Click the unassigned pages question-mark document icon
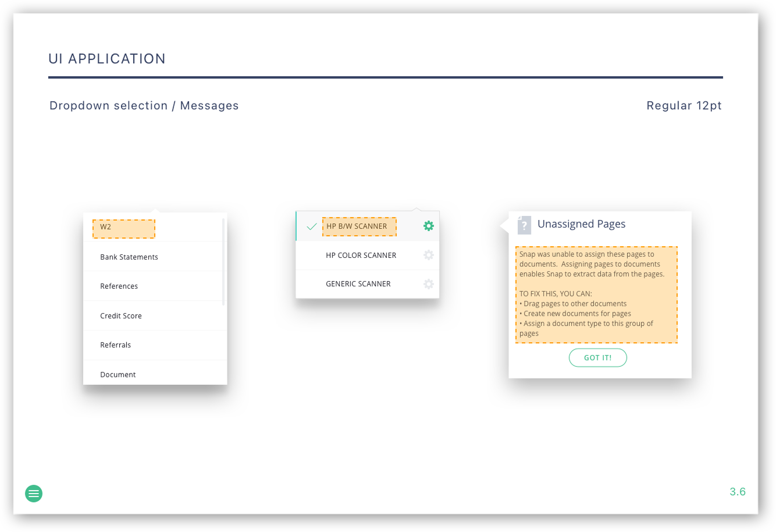This screenshot has width=776, height=532. pyautogui.click(x=524, y=225)
